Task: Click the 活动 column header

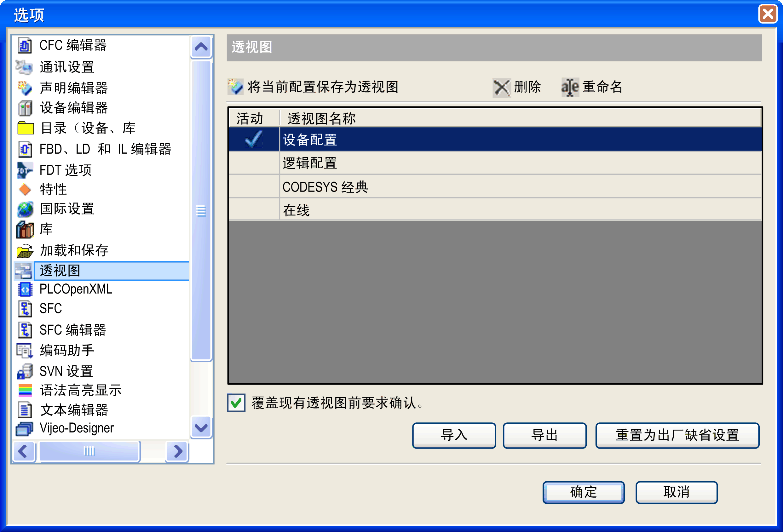Action: point(254,118)
